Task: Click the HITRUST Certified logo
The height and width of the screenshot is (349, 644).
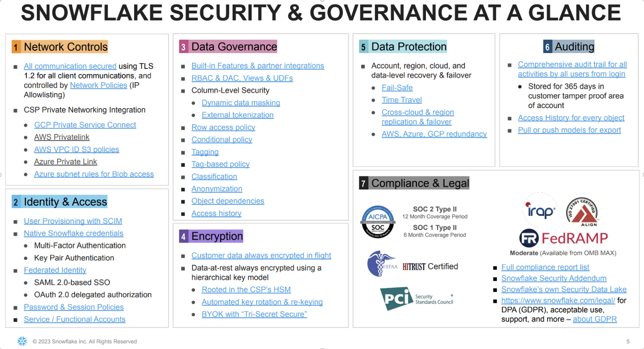Action: pyautogui.click(x=430, y=266)
